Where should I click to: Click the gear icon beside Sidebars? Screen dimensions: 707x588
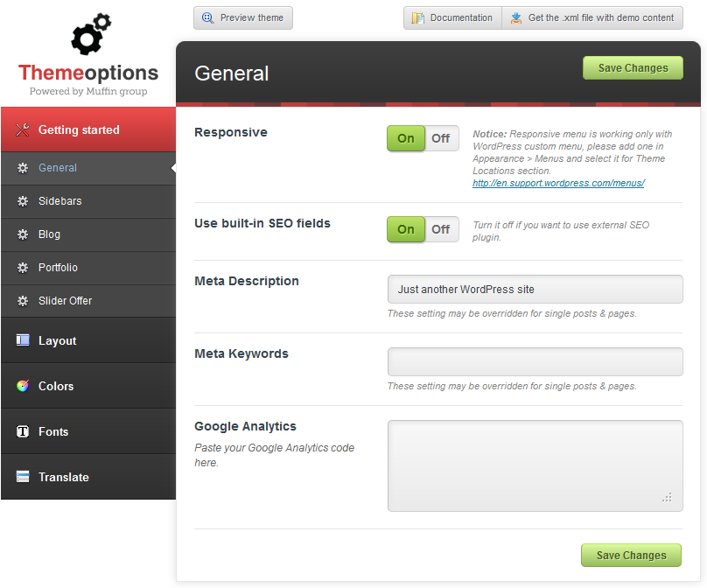pyautogui.click(x=23, y=201)
